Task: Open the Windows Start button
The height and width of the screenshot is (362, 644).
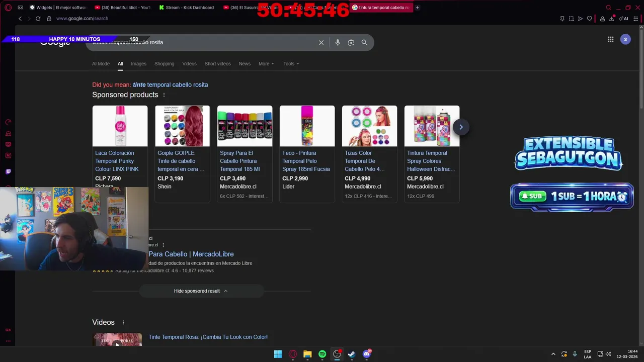Action: (x=278, y=354)
